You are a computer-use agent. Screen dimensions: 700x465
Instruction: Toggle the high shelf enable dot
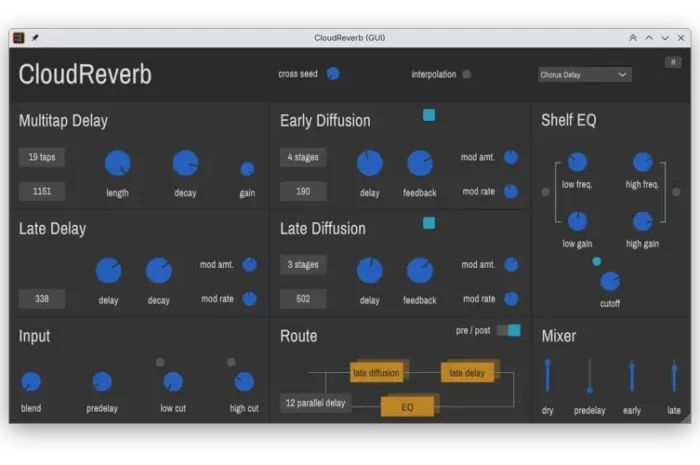click(676, 192)
